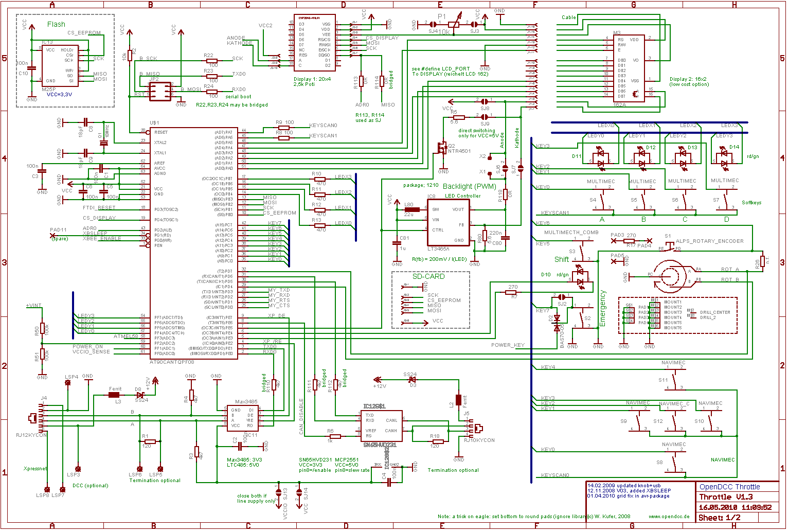
Task: Select the 'Emergency' vertical label
Action: (x=603, y=308)
